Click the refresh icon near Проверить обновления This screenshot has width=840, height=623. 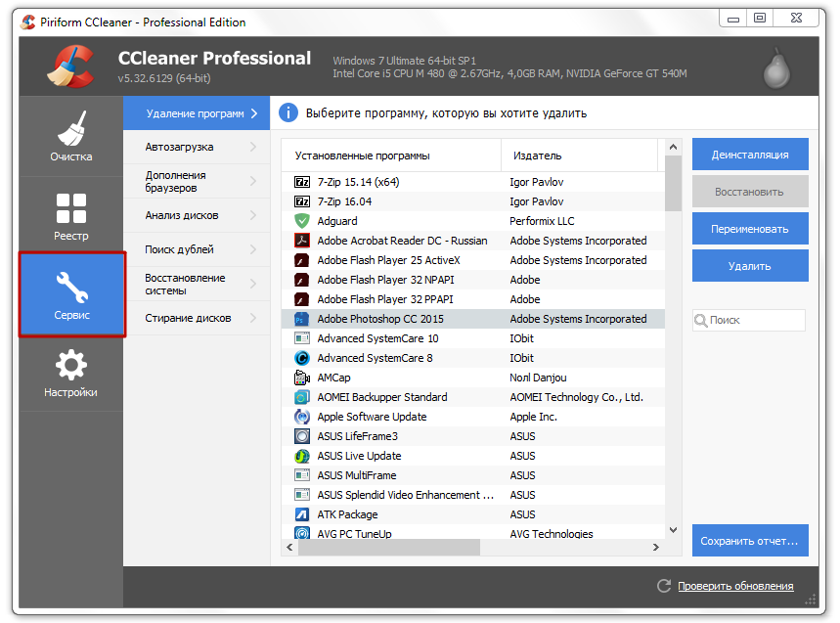(x=664, y=586)
